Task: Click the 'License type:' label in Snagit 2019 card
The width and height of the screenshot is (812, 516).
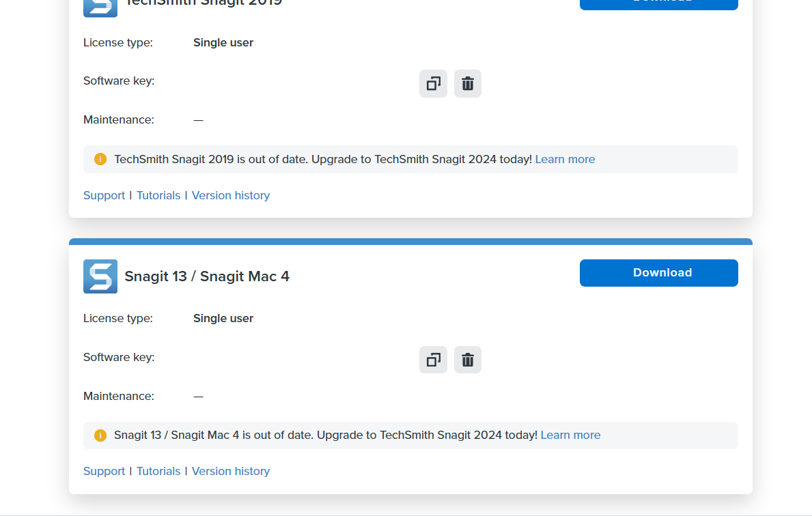Action: (118, 43)
